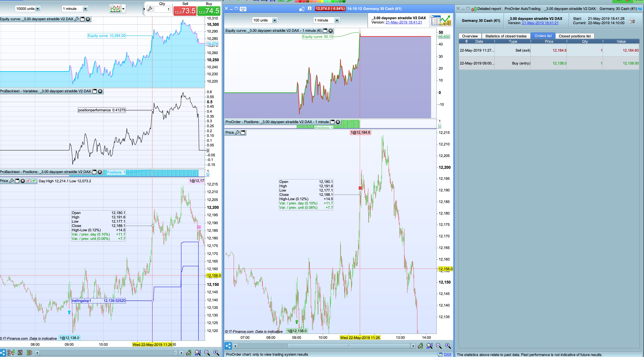The width and height of the screenshot is (644, 357).
Task: Click the print icon in the Detailed report
Action: (632, 21)
